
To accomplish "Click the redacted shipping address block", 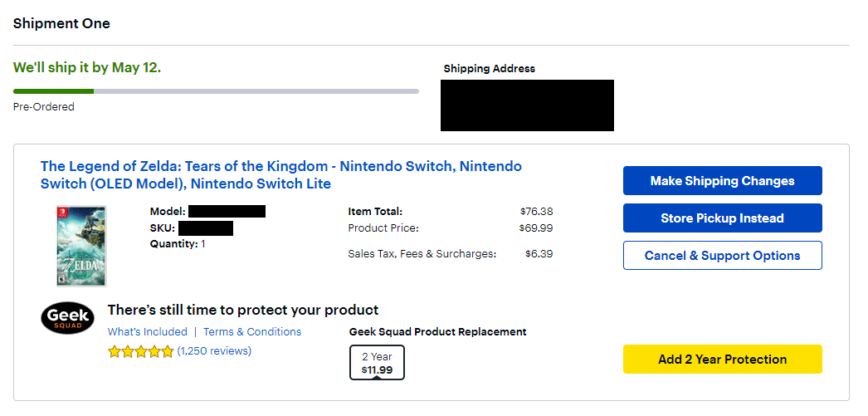I will (527, 105).
